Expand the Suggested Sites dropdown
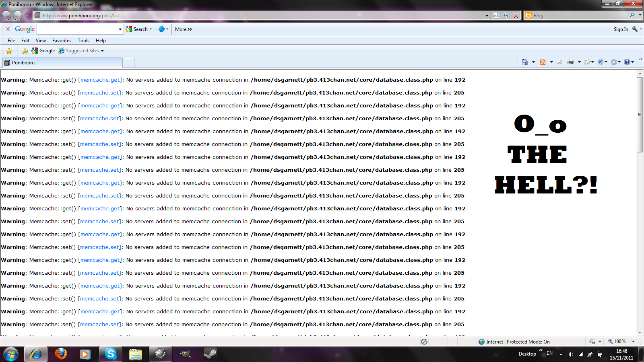The image size is (644, 362). (x=102, y=51)
